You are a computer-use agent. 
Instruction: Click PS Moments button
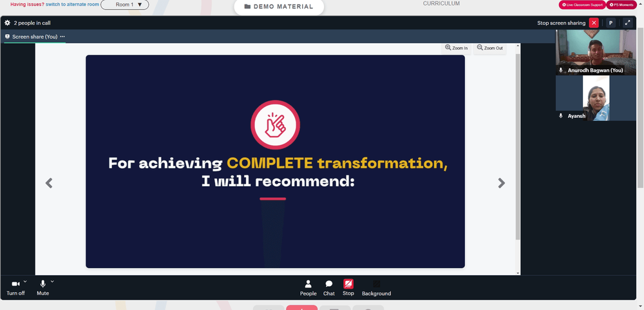621,5
